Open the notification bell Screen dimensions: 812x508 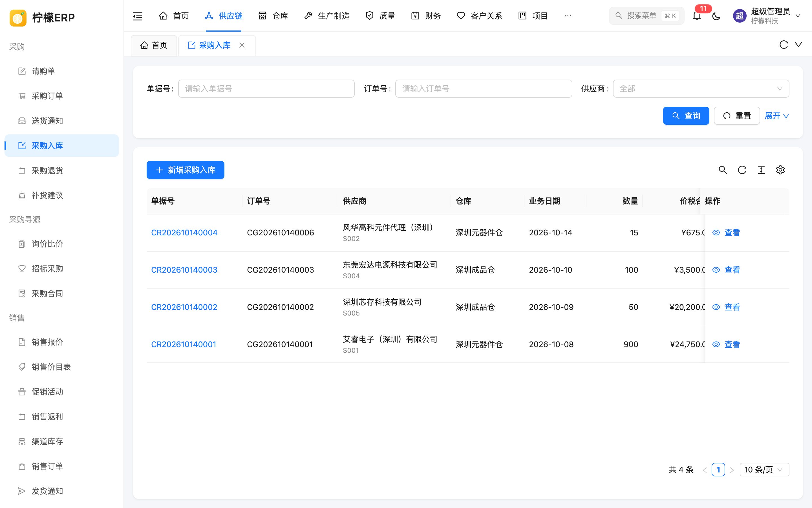point(697,16)
